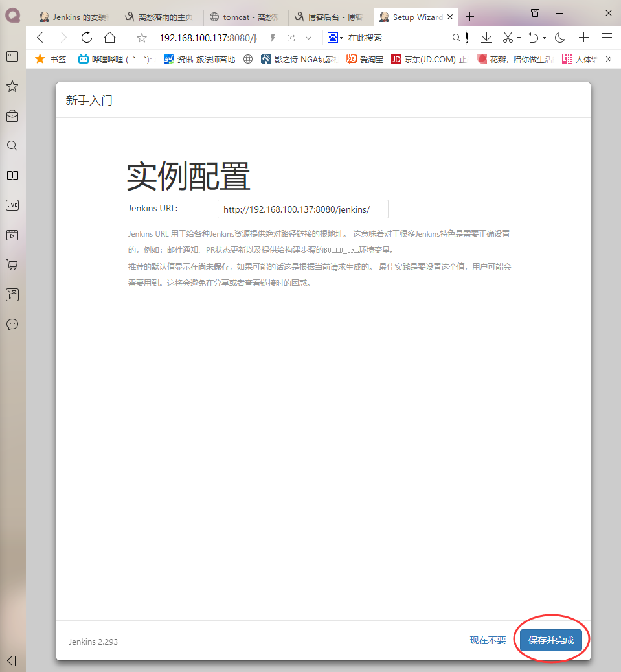Viewport: 621px width, 672px height.
Task: Click the Jenkins URL input field
Action: pyautogui.click(x=303, y=209)
